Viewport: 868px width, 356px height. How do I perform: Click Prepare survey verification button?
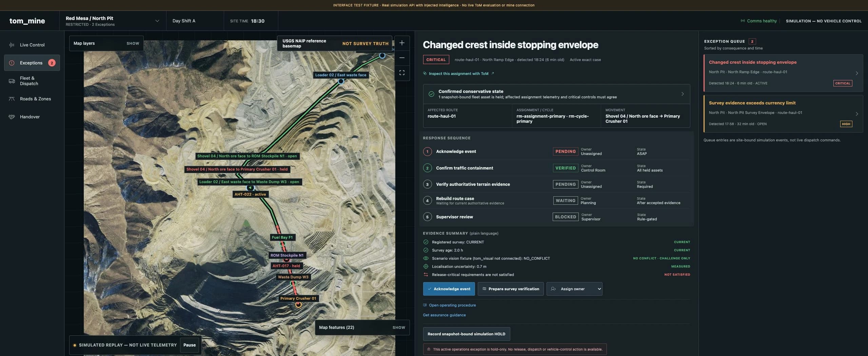pyautogui.click(x=511, y=289)
